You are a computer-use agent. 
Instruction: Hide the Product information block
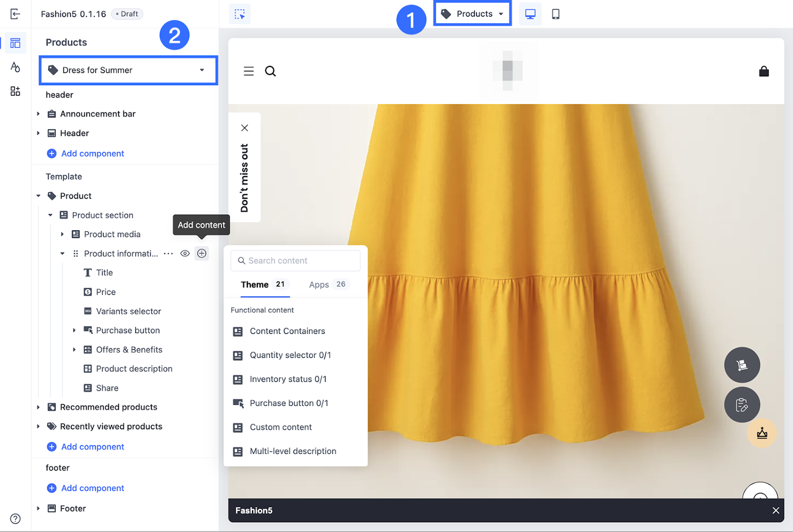click(185, 254)
